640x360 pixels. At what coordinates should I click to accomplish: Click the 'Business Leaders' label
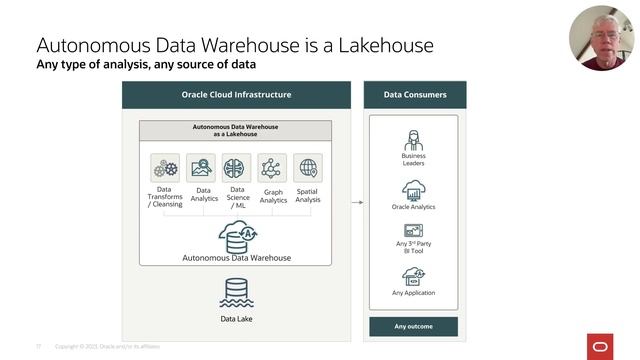(x=413, y=160)
